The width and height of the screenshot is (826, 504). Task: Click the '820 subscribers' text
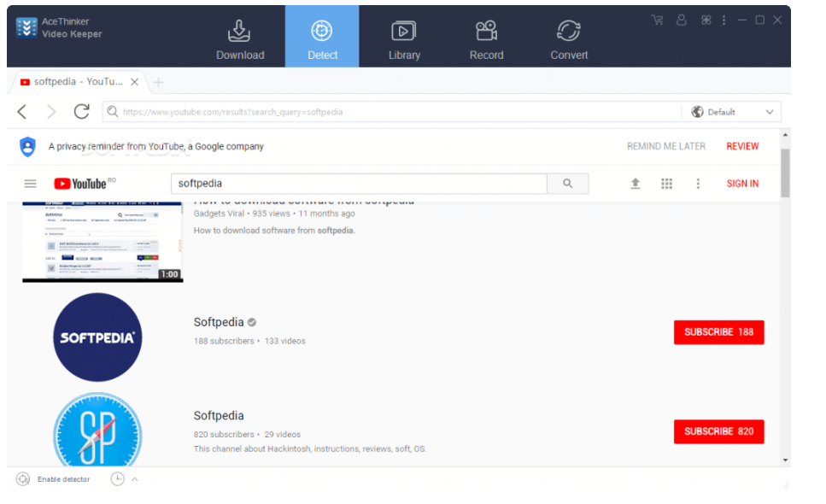tap(224, 435)
